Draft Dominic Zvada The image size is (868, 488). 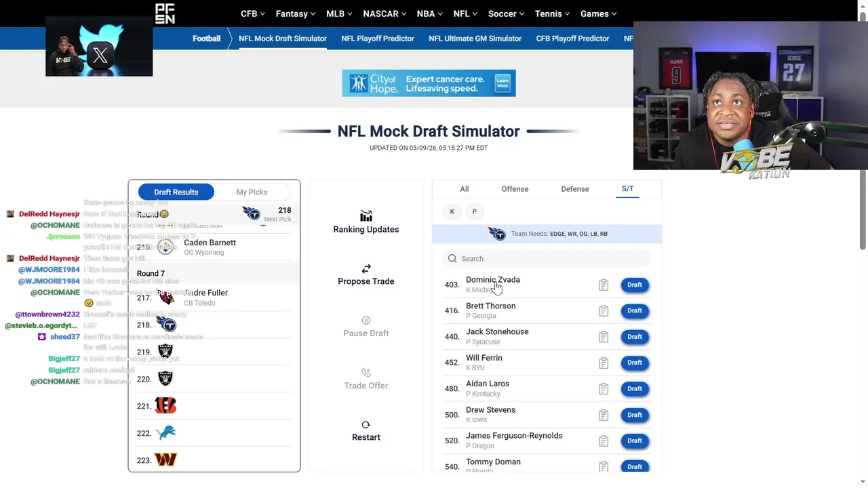point(635,285)
